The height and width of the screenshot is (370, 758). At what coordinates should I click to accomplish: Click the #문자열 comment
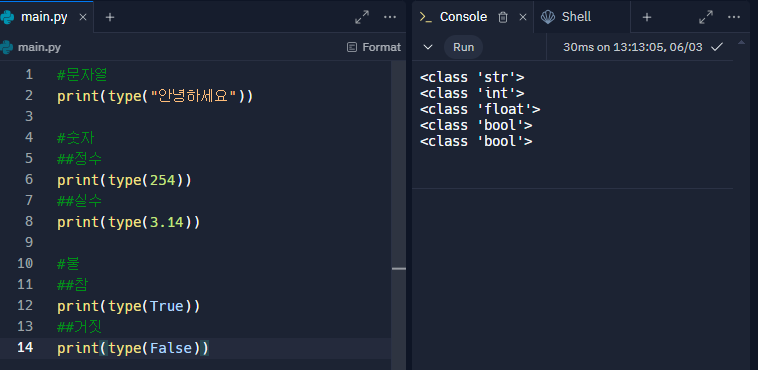point(82,75)
